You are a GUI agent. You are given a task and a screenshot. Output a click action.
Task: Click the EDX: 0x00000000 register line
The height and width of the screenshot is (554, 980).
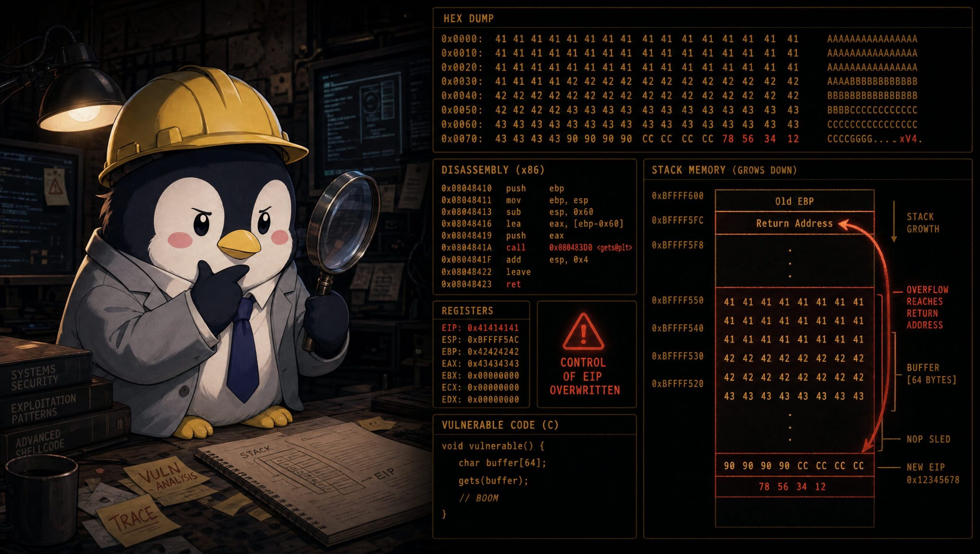pos(480,399)
